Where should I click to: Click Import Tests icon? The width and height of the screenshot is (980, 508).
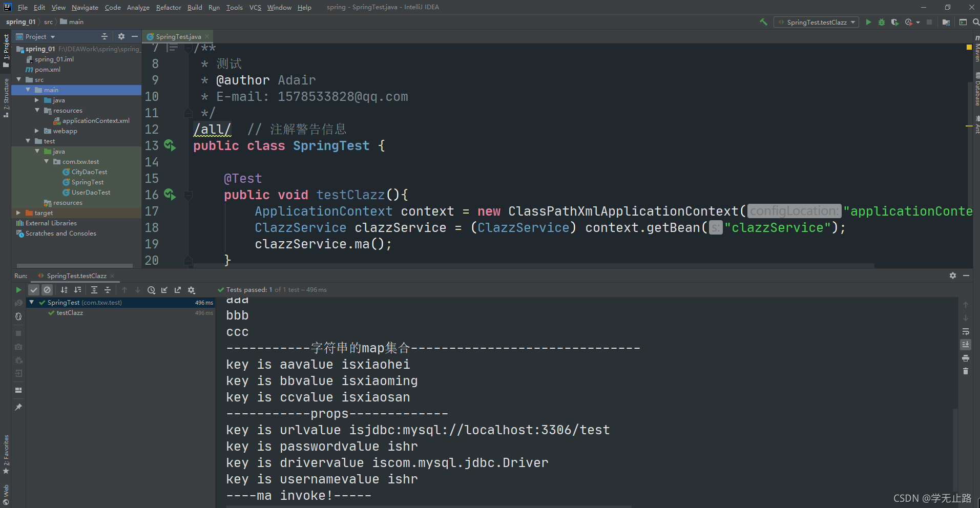pyautogui.click(x=164, y=290)
